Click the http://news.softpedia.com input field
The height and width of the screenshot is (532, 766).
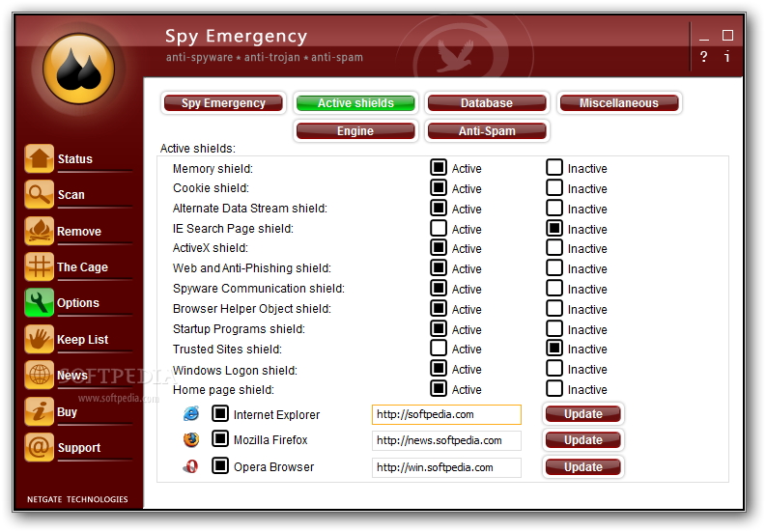446,440
